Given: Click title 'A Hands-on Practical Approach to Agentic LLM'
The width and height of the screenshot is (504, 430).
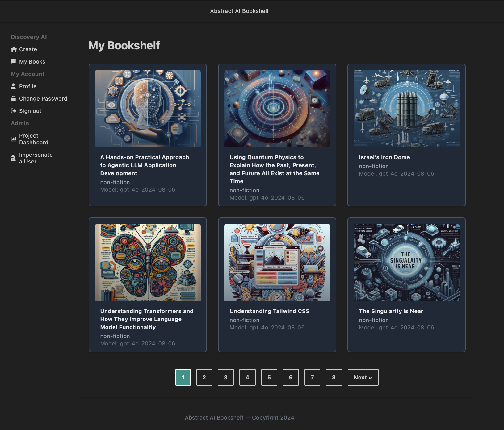Looking at the screenshot, I should [145, 165].
